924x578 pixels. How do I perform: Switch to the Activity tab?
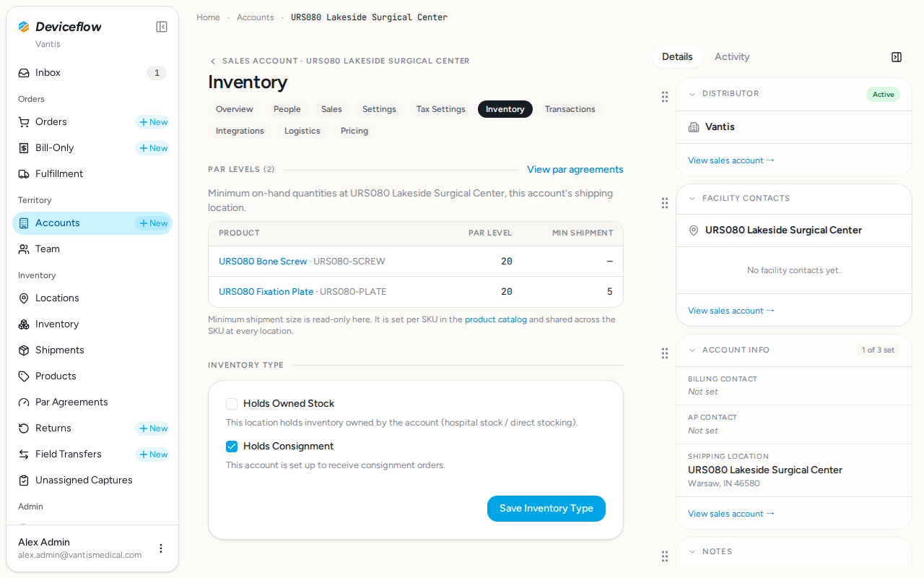(732, 57)
